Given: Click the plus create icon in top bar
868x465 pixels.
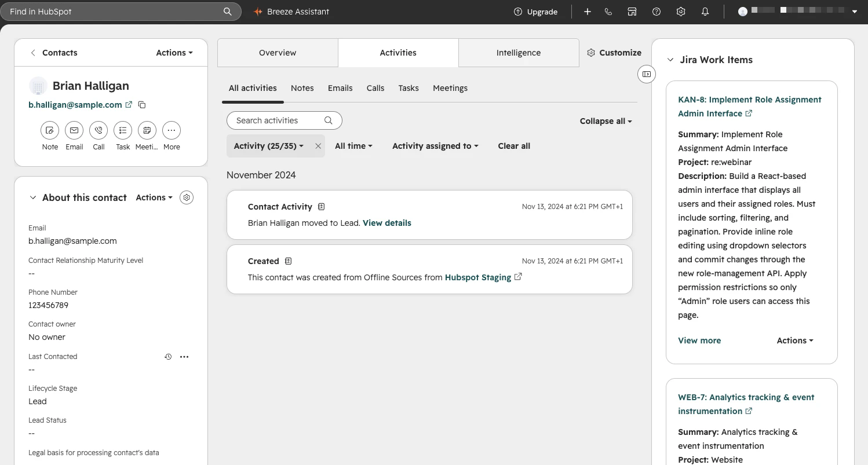Looking at the screenshot, I should 588,12.
